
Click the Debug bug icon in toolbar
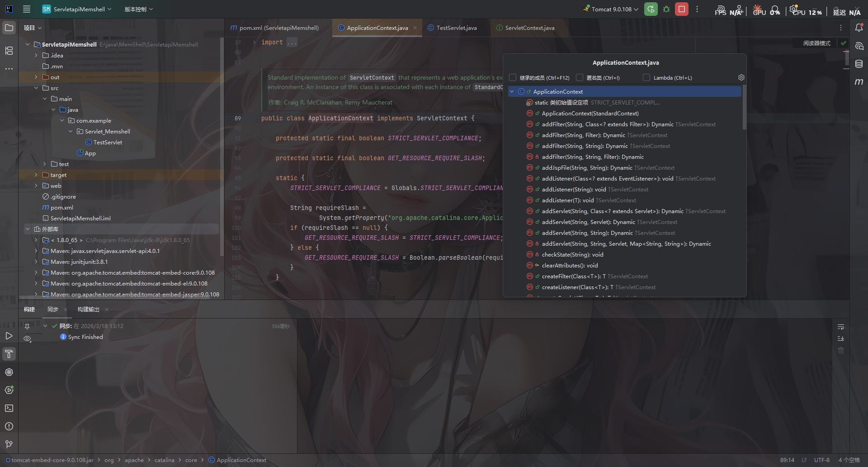click(666, 9)
